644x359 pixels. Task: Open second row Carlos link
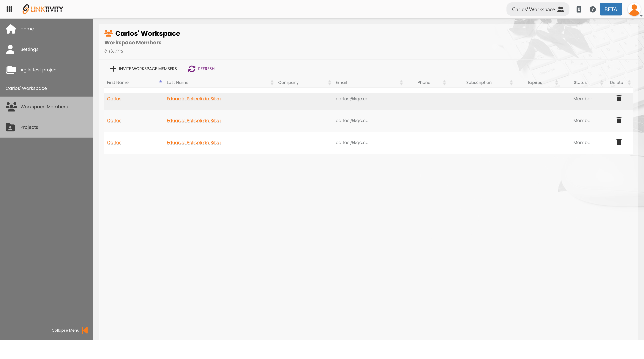tap(114, 120)
